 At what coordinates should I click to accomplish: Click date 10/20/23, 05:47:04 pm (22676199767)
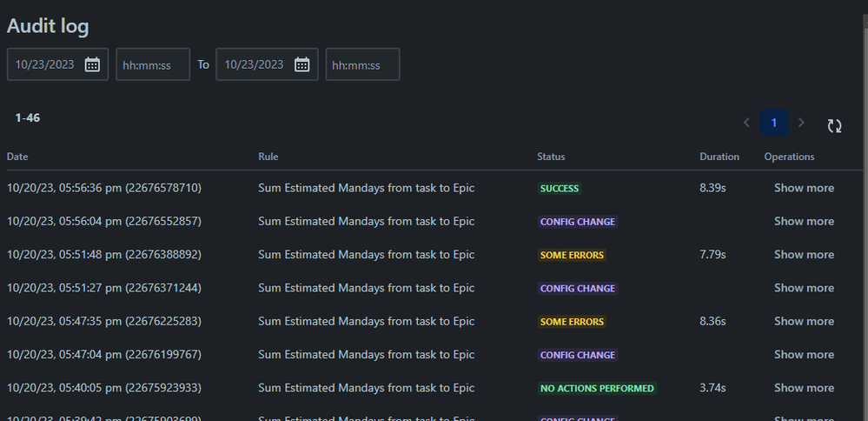tap(104, 354)
